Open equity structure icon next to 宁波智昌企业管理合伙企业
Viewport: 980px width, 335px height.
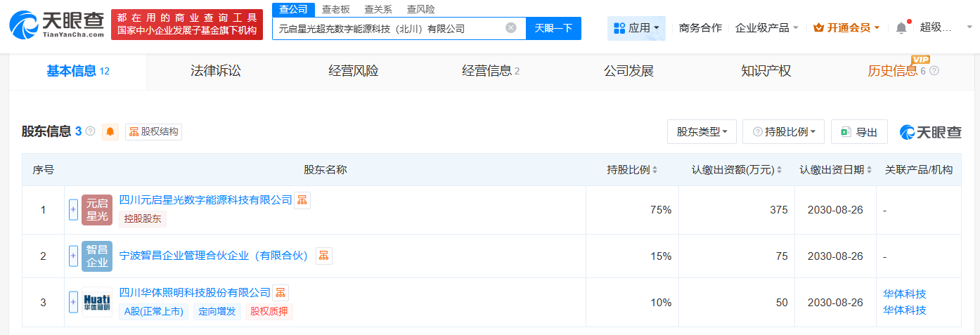pos(323,256)
